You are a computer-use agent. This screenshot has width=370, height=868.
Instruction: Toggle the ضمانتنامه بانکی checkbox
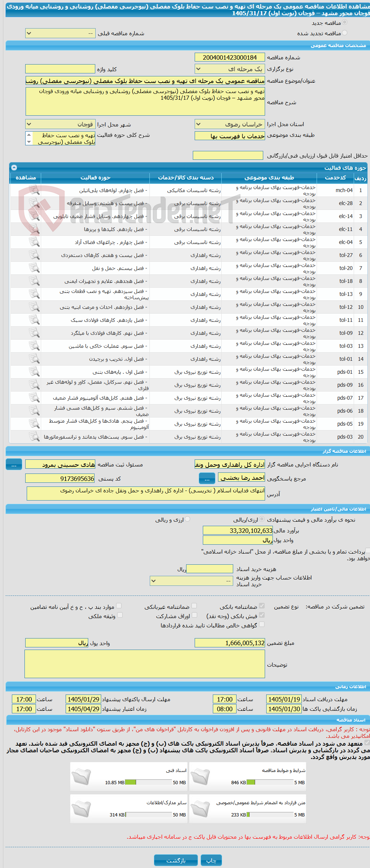262,606
